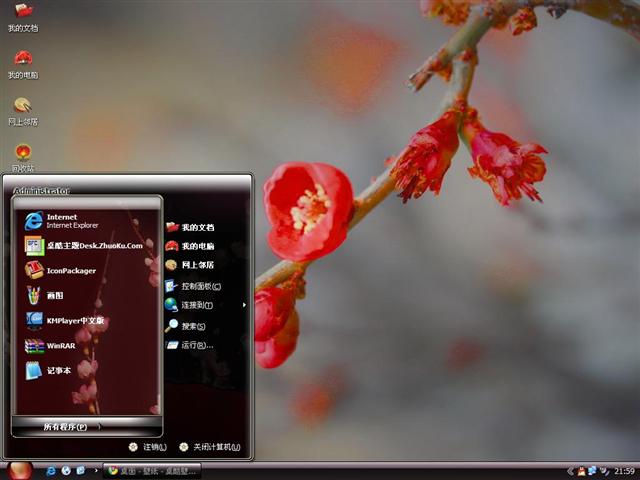Switch to the Chrome taskbar window button
Viewport: 640px width, 480px height.
[x=151, y=471]
